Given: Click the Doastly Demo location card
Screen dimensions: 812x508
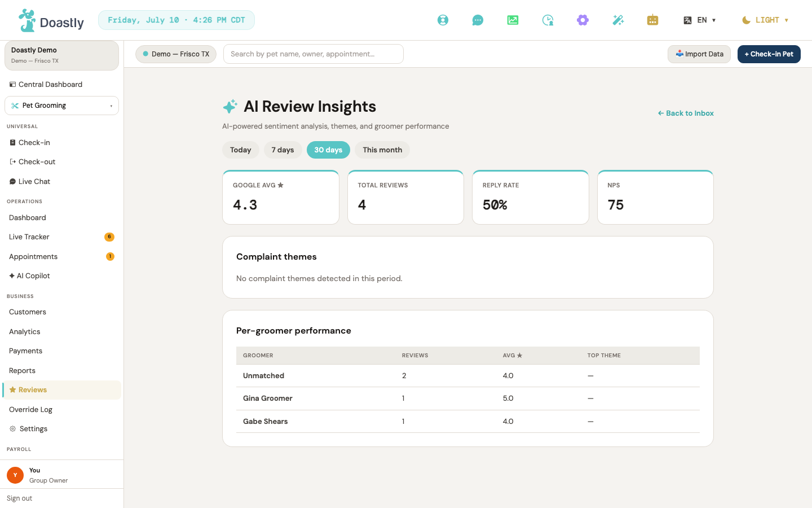Looking at the screenshot, I should point(61,55).
